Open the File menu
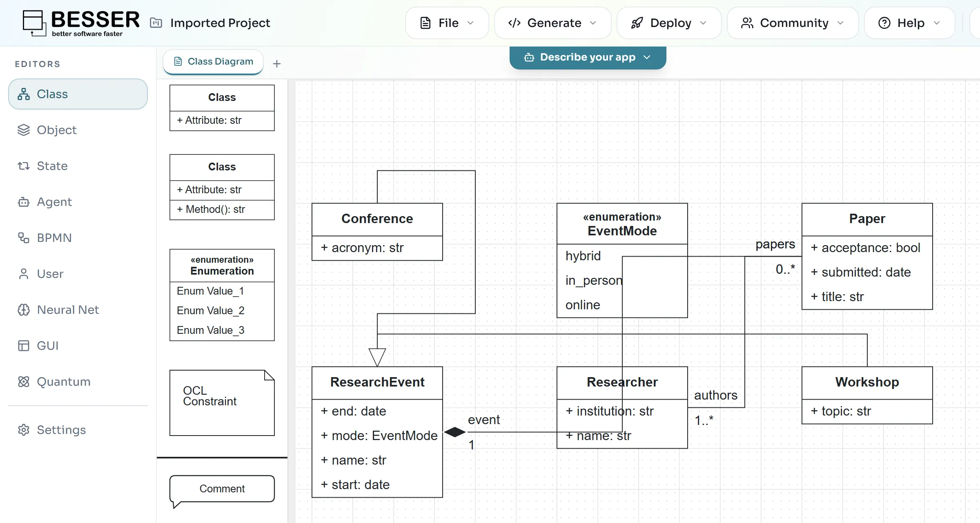 (x=447, y=23)
